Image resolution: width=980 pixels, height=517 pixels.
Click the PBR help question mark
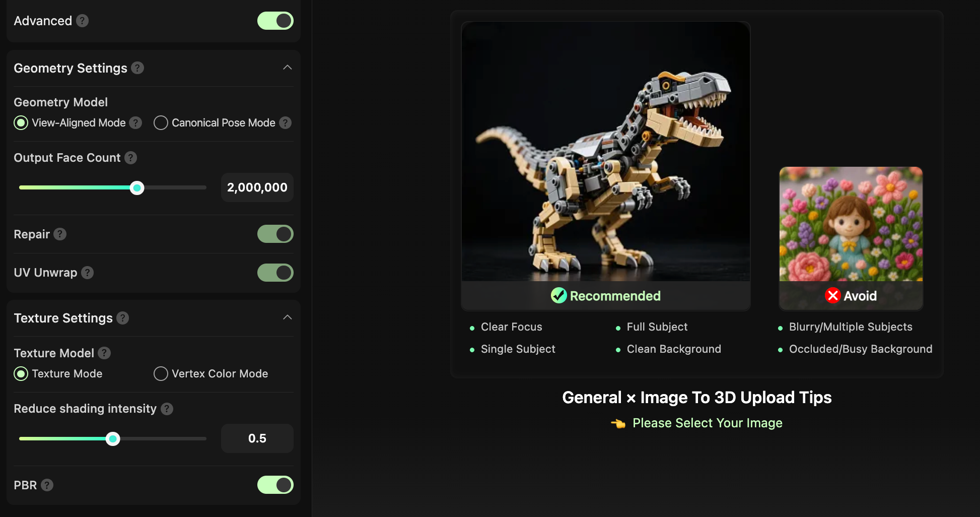coord(48,485)
